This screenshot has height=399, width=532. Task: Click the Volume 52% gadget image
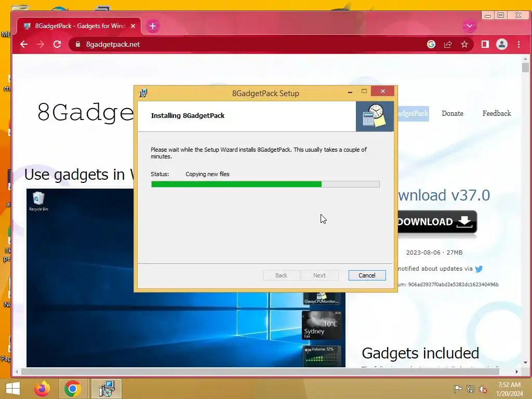[321, 356]
